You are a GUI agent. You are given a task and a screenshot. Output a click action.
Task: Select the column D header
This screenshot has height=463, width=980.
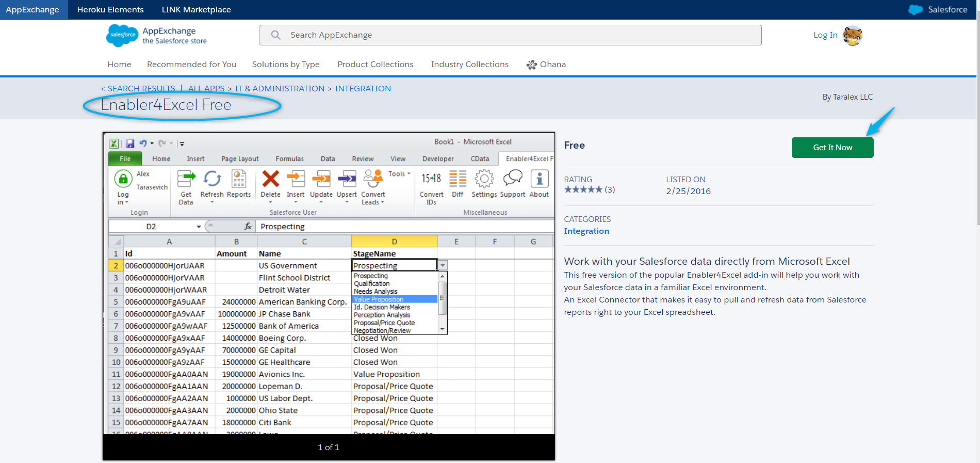click(x=394, y=242)
